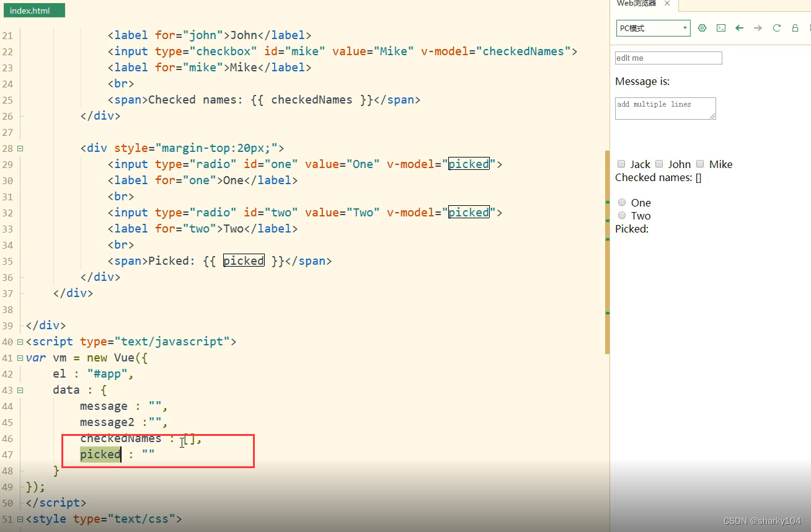Image resolution: width=811 pixels, height=532 pixels.
Task: Check the John checkbox
Action: point(659,164)
